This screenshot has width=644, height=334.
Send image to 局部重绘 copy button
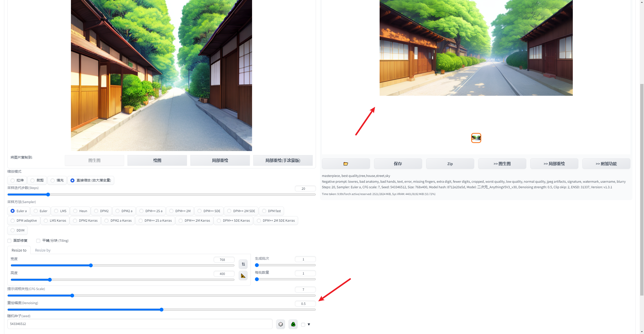click(220, 160)
